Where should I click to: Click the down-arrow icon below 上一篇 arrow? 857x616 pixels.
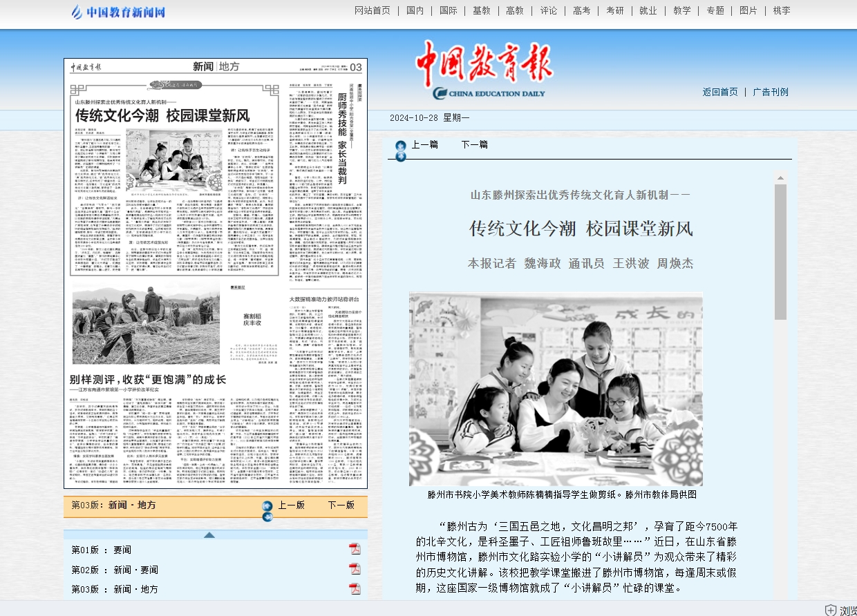pyautogui.click(x=400, y=157)
